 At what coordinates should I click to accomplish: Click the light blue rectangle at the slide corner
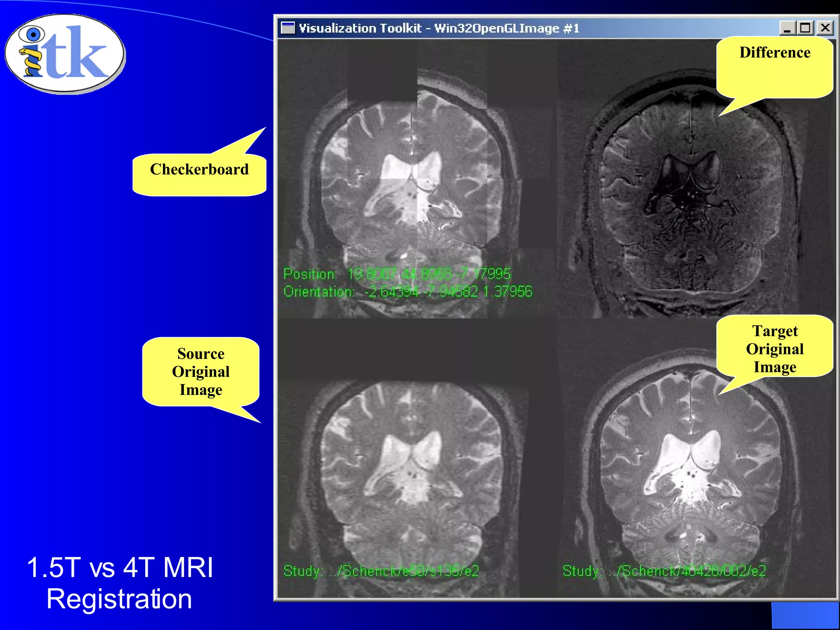coord(805,615)
